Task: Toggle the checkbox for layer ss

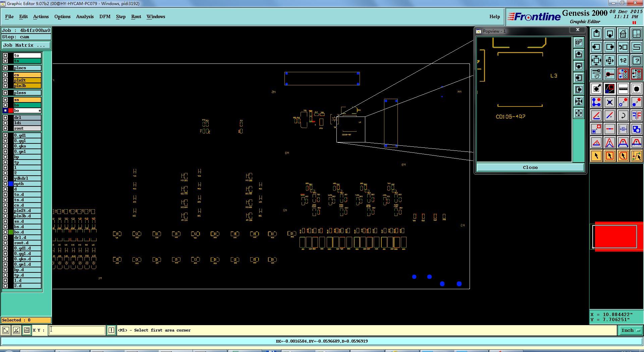Action: coord(5,100)
